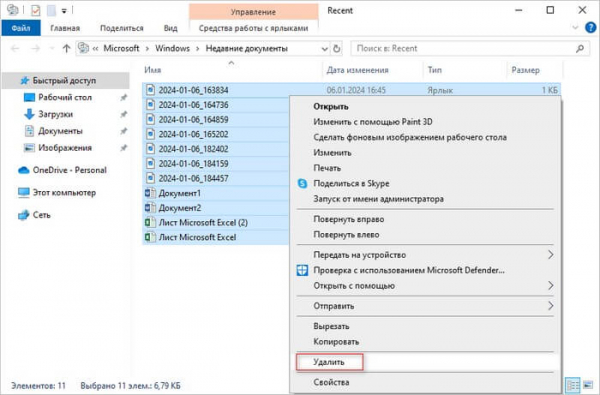Screen dimensions: 600x395
Task: Sort by the Размер column header
Action: 525,70
